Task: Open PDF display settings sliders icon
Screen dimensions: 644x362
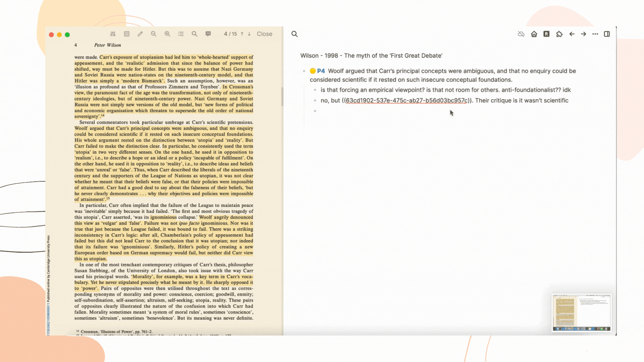Action: click(113, 34)
